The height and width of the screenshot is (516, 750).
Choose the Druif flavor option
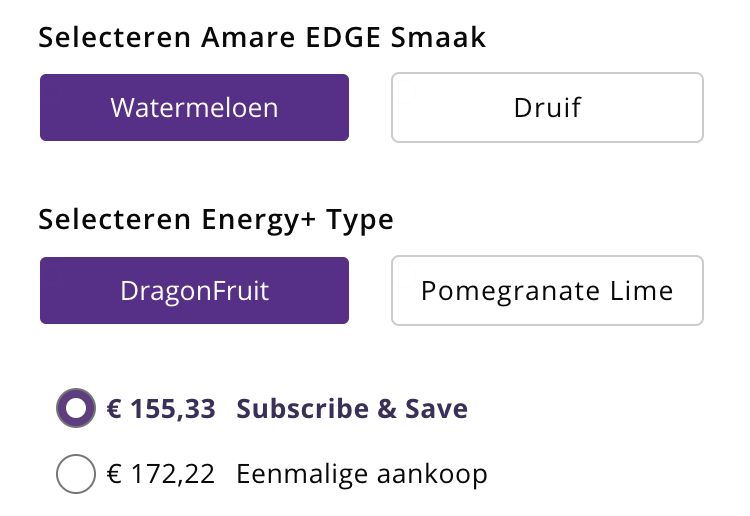click(x=547, y=107)
